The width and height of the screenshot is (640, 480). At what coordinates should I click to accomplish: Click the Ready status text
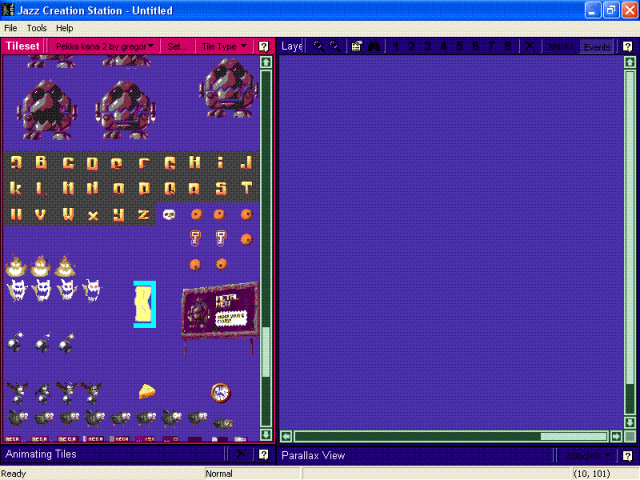click(x=13, y=473)
